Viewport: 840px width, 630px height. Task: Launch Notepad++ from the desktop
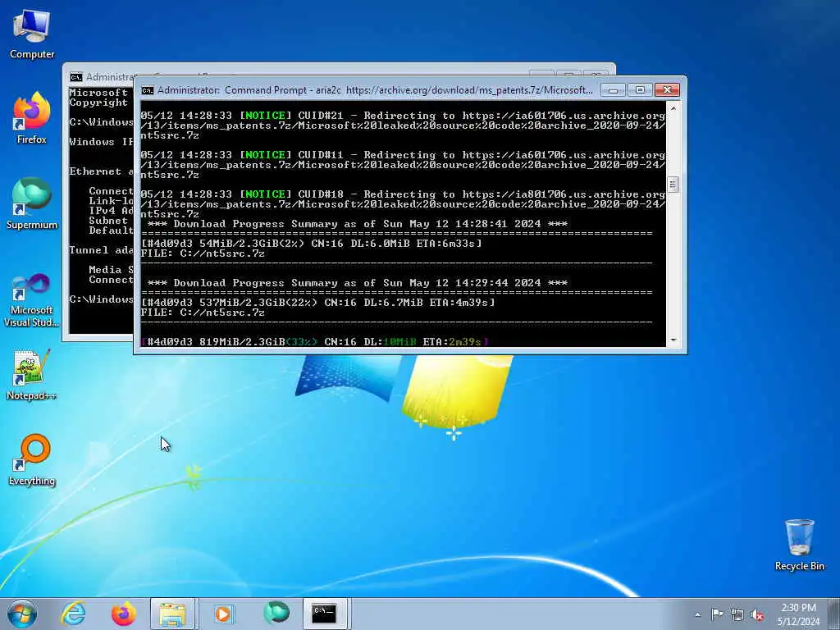[x=32, y=375]
